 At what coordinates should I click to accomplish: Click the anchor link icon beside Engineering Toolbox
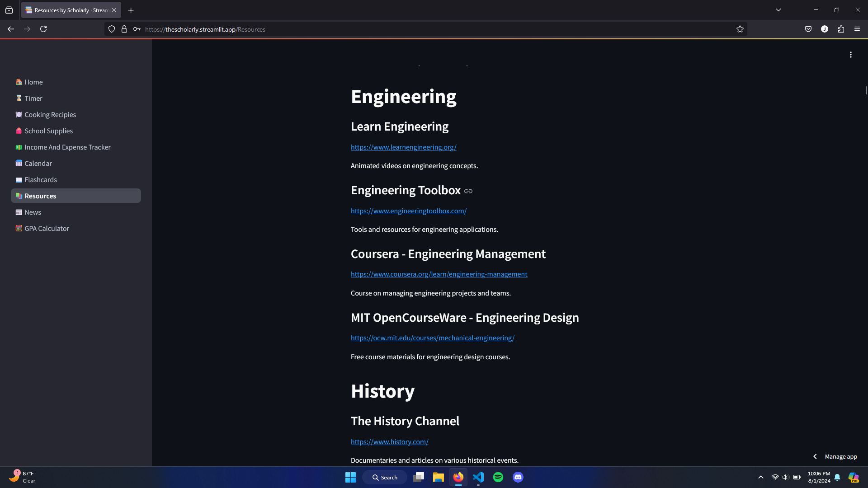[x=468, y=191]
